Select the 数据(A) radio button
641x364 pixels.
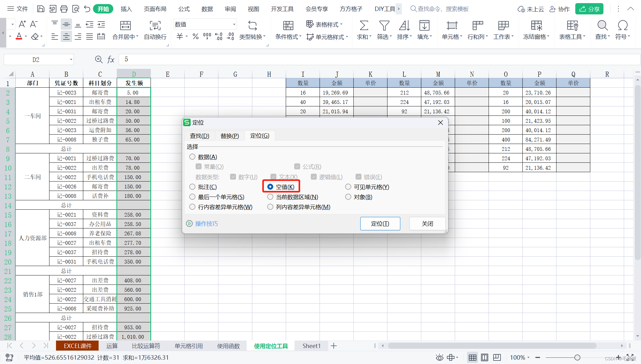point(192,157)
